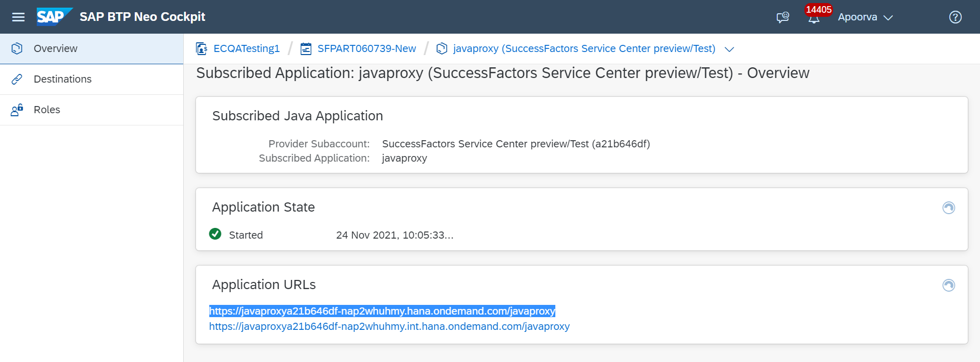Expand the Apoorva user menu
The width and height of the screenshot is (980, 362).
[x=865, y=17]
